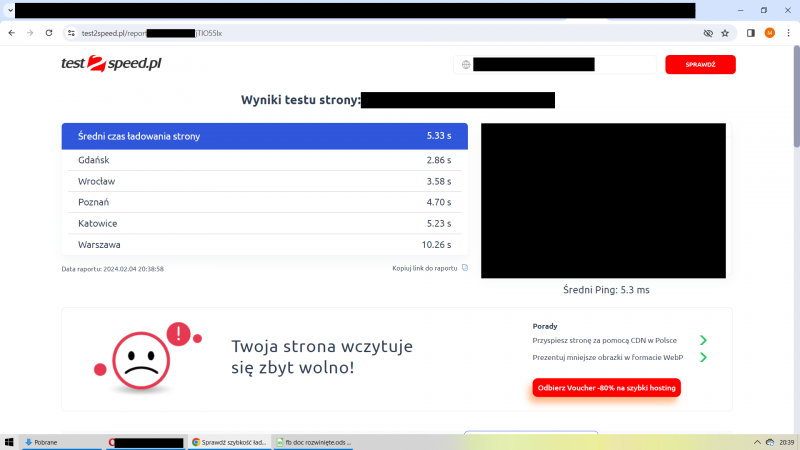Click the page vertical scrollbar
Screen dimensions: 800x450
pyautogui.click(x=796, y=97)
